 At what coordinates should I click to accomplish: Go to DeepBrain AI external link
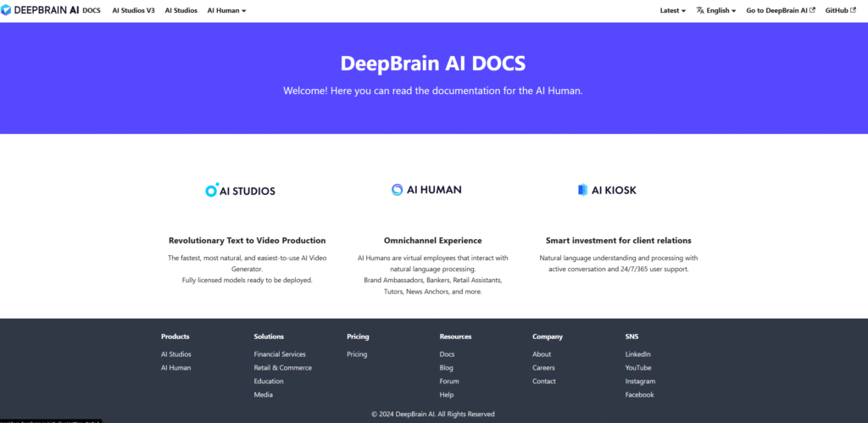(781, 10)
